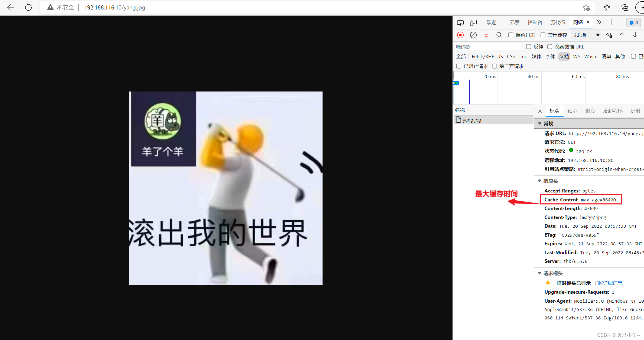Image resolution: width=644 pixels, height=340 pixels.
Task: Select the Img filter type button
Action: (523, 56)
